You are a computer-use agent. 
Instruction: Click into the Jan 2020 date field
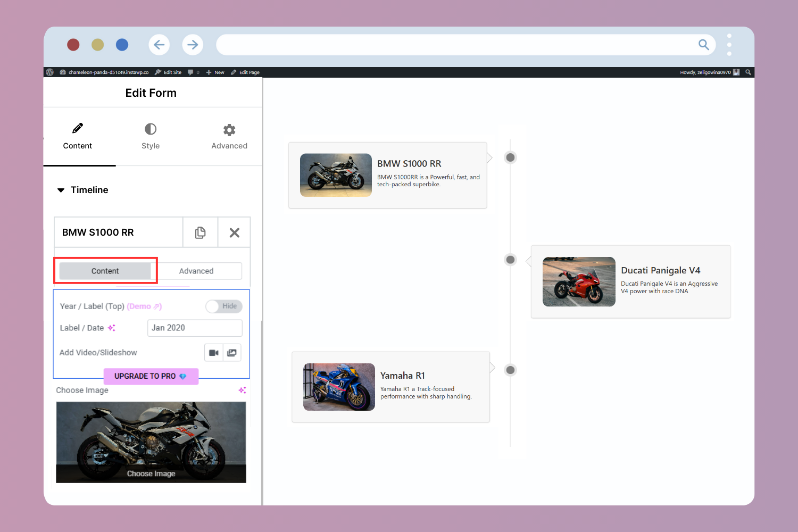coord(195,328)
